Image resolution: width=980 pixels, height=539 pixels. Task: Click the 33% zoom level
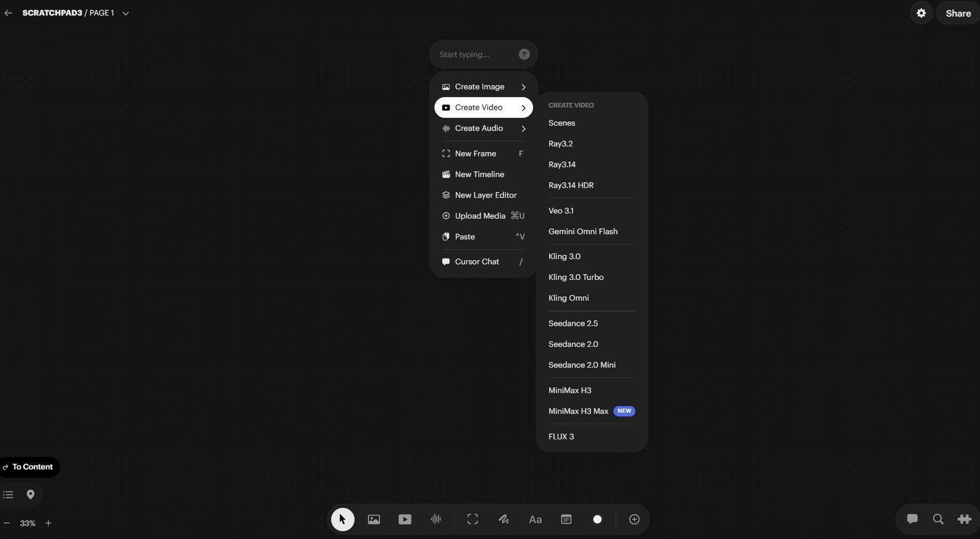coord(28,523)
